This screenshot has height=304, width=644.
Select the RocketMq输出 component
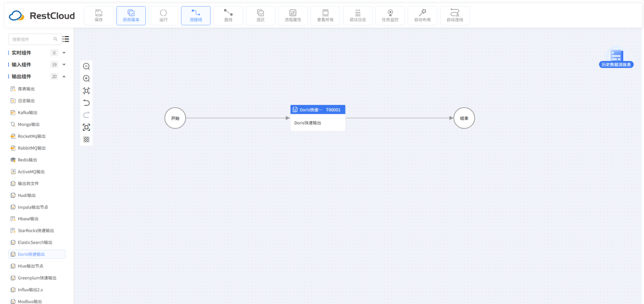pos(37,136)
